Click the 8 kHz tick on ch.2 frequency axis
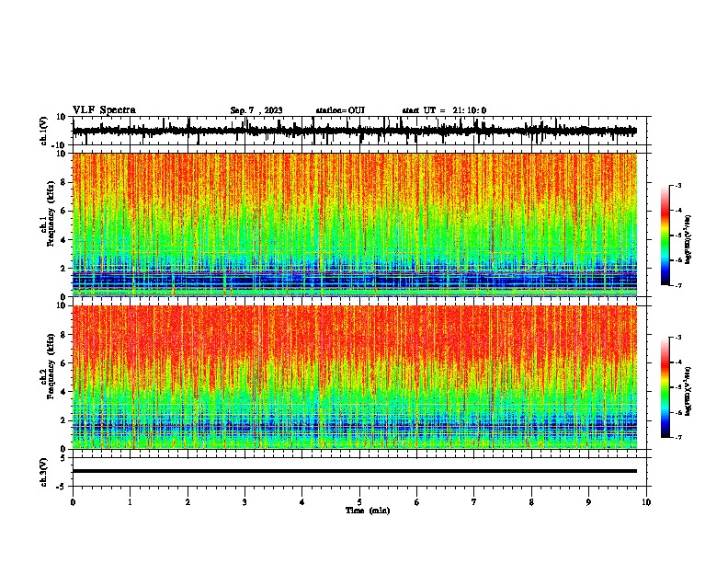 63,335
